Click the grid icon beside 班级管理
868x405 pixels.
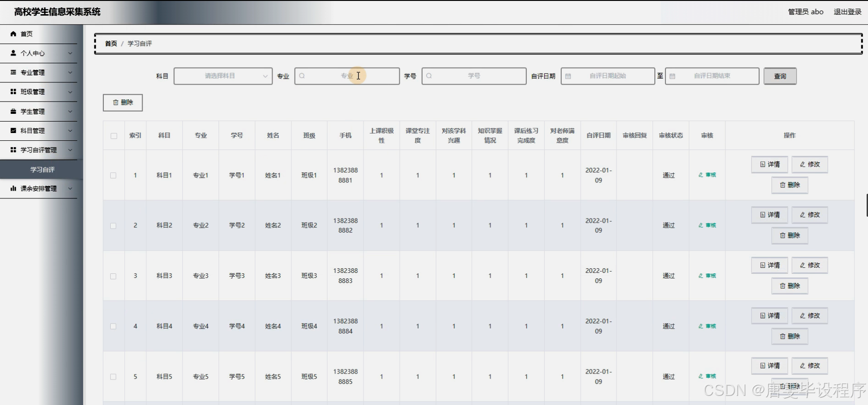[13, 91]
